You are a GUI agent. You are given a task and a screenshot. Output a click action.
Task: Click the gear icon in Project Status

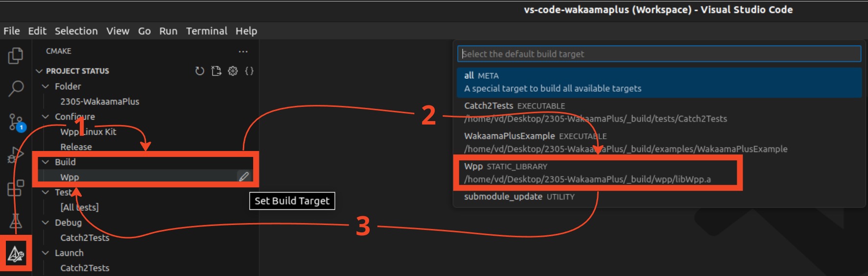[x=233, y=71]
